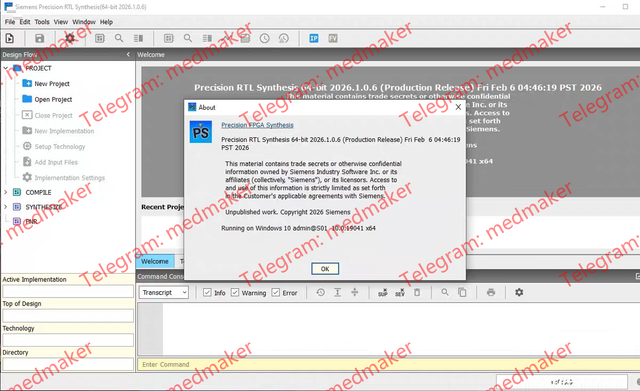This screenshot has height=391, width=640.
Task: Click the plain clock icon in the toolbar
Action: click(x=264, y=38)
